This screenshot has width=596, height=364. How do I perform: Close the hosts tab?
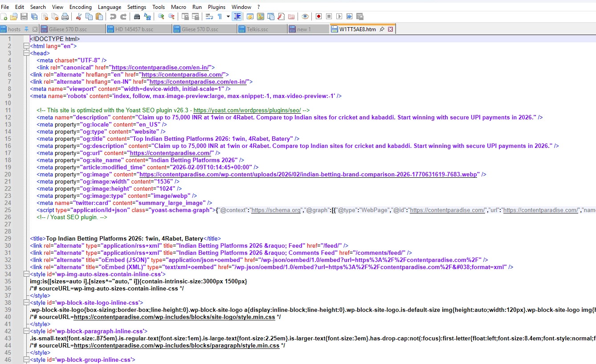point(35,29)
